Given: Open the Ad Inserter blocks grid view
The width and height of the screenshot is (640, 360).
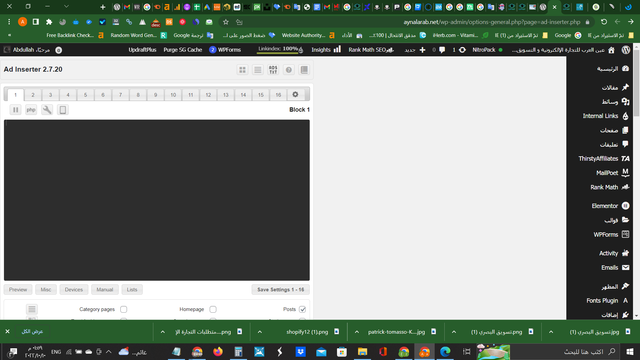Looking at the screenshot, I should pos(242,70).
